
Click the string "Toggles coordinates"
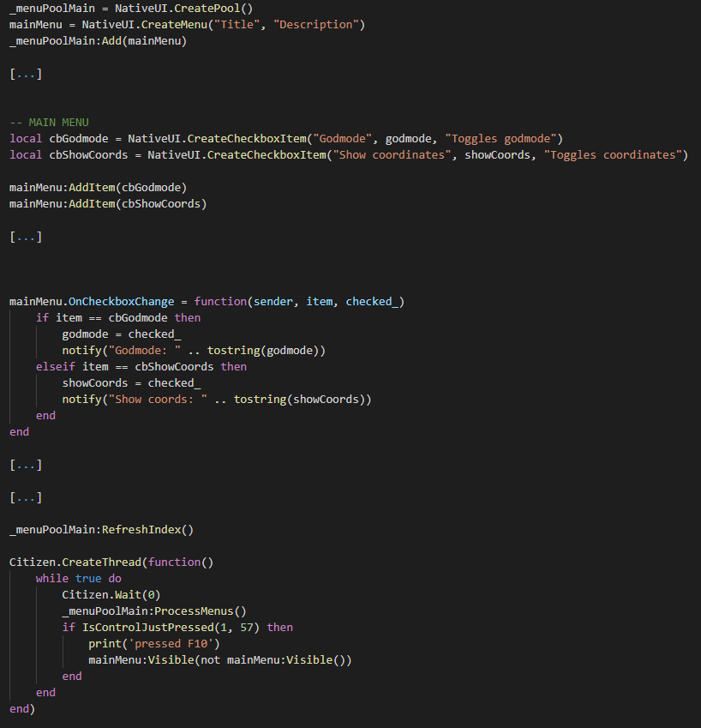coord(613,154)
